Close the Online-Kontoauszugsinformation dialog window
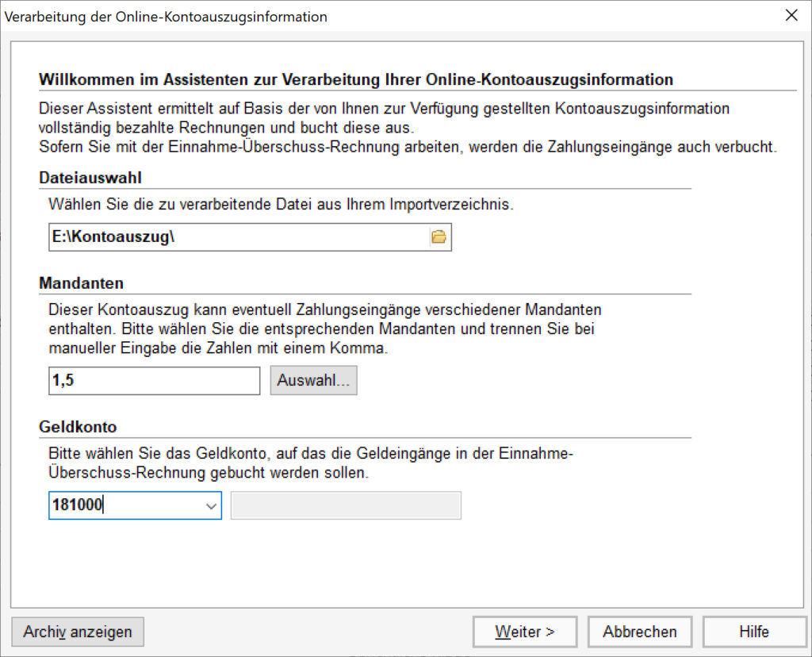The height and width of the screenshot is (657, 812). (791, 16)
